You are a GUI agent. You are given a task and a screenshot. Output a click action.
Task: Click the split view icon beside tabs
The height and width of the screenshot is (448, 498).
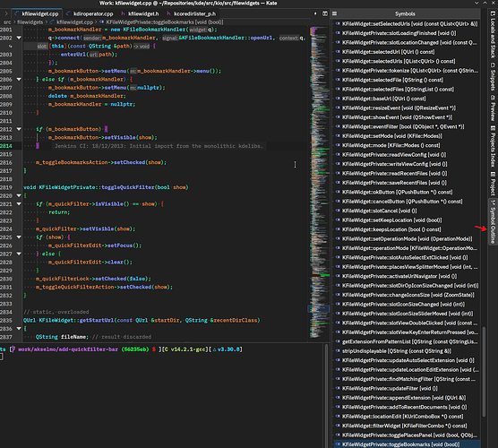325,13
